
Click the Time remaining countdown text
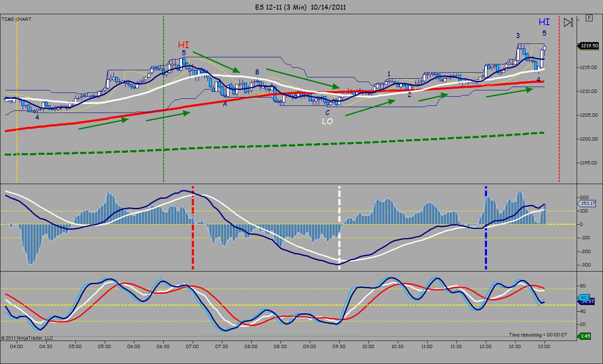[538, 335]
